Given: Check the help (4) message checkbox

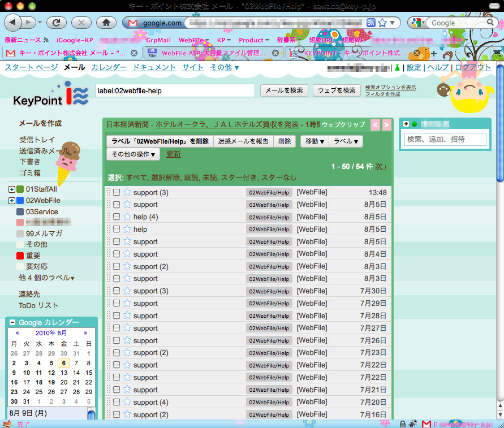Looking at the screenshot, I should tap(117, 217).
